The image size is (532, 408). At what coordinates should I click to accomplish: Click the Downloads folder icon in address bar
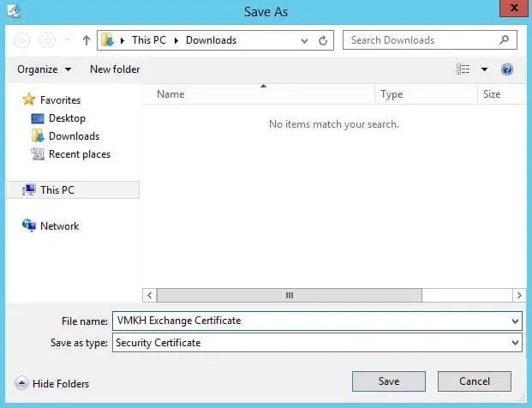[x=107, y=40]
